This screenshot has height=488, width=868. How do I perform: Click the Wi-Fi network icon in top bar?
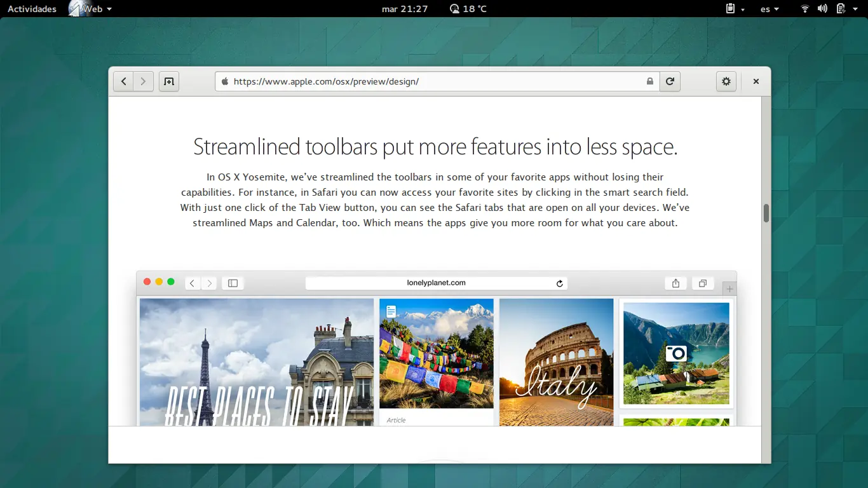pos(805,9)
